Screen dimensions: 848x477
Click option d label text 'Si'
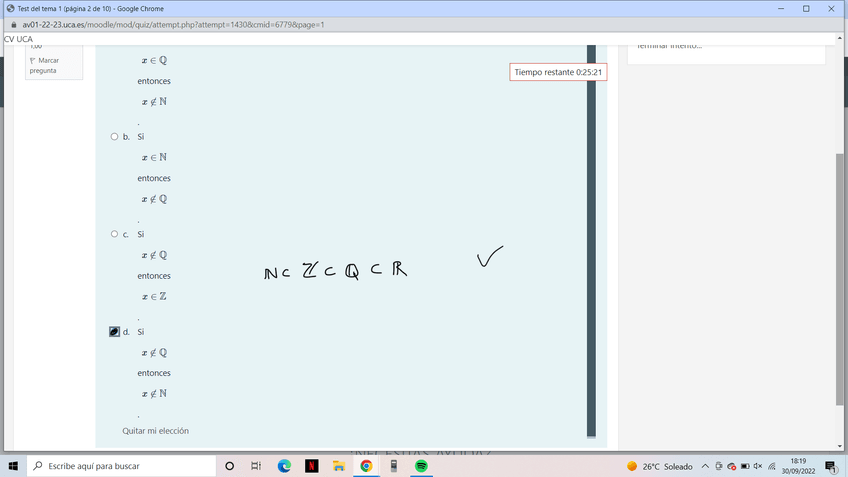[141, 332]
